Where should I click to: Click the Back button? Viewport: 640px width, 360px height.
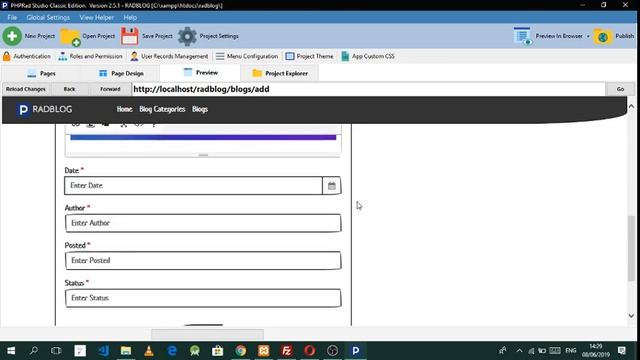[x=69, y=89]
